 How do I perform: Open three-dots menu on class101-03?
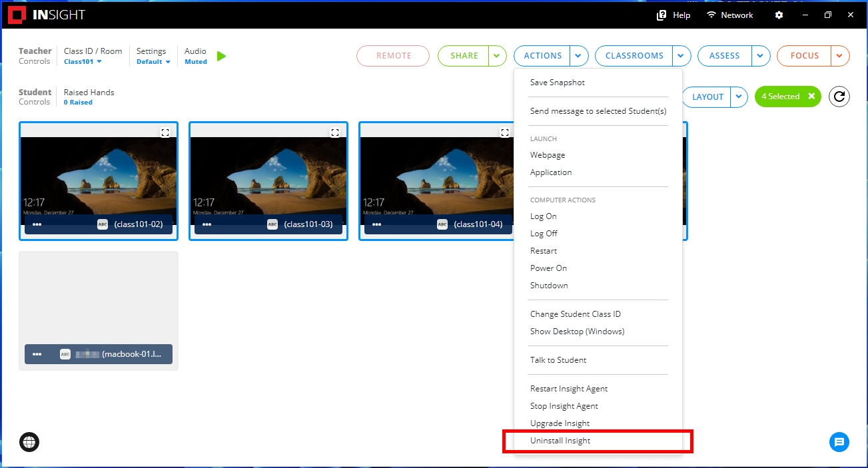[207, 224]
